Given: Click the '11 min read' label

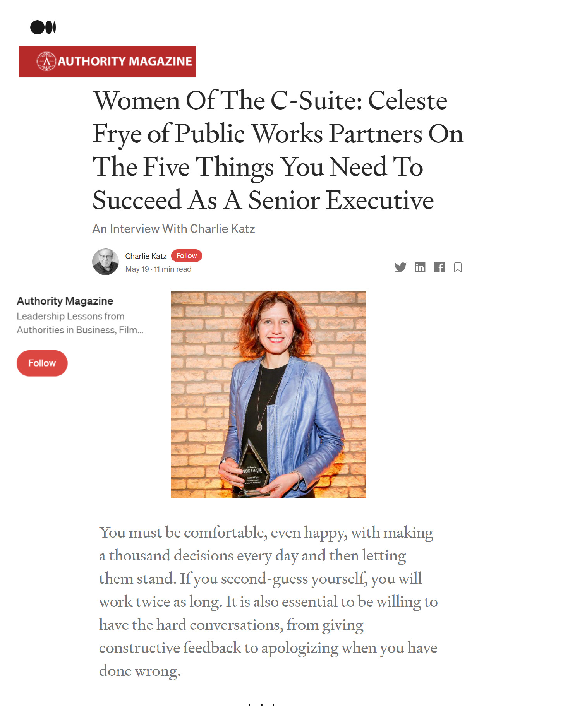Looking at the screenshot, I should 173,269.
